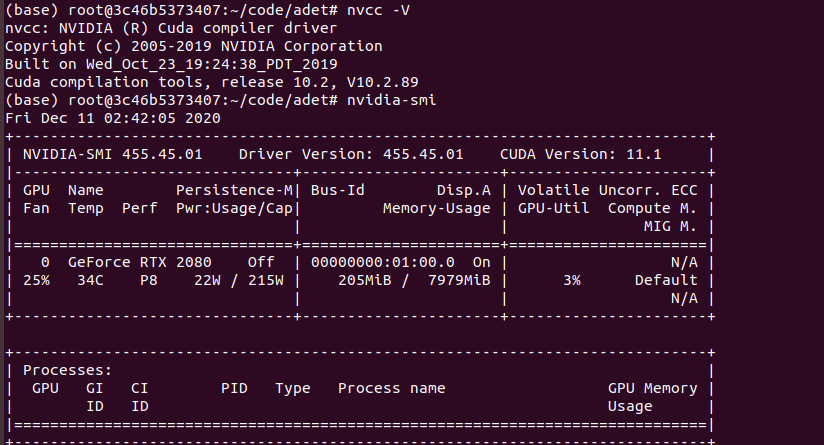Viewport: 824px width, 445px height.
Task: Click 'Driver Version: 455.45.01' text
Action: [x=351, y=154]
